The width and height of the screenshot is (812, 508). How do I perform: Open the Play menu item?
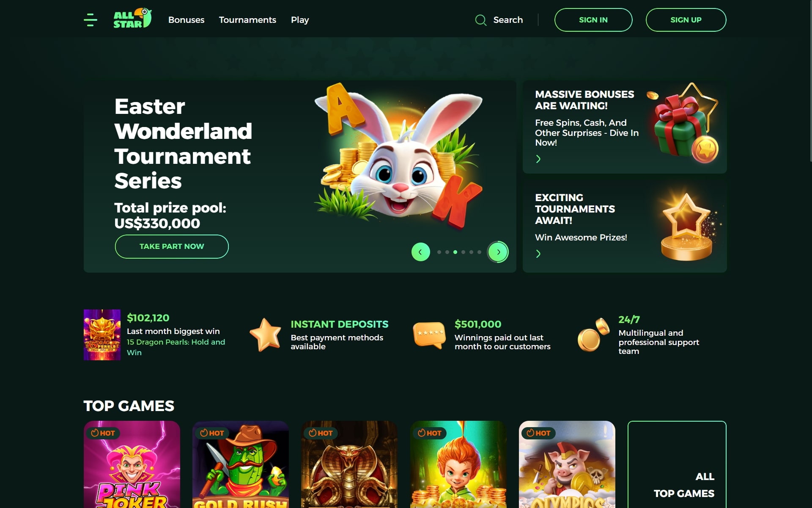300,20
